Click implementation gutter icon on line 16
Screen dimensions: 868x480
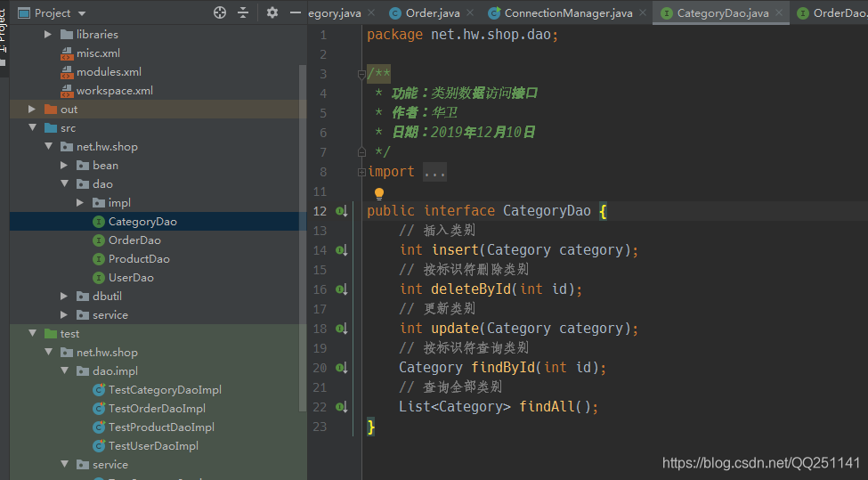(342, 289)
